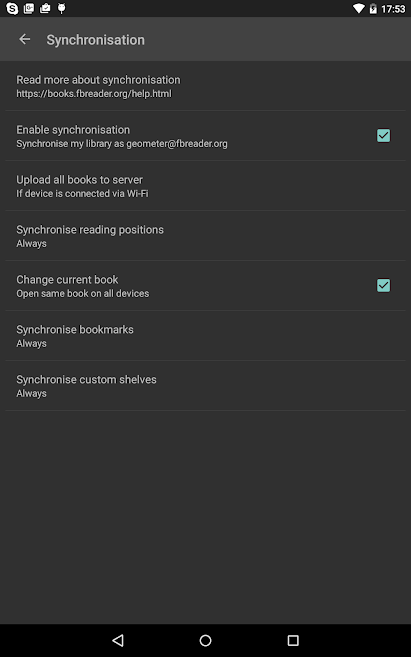Uncheck the Enable synchronisation checkbox

pyautogui.click(x=383, y=135)
